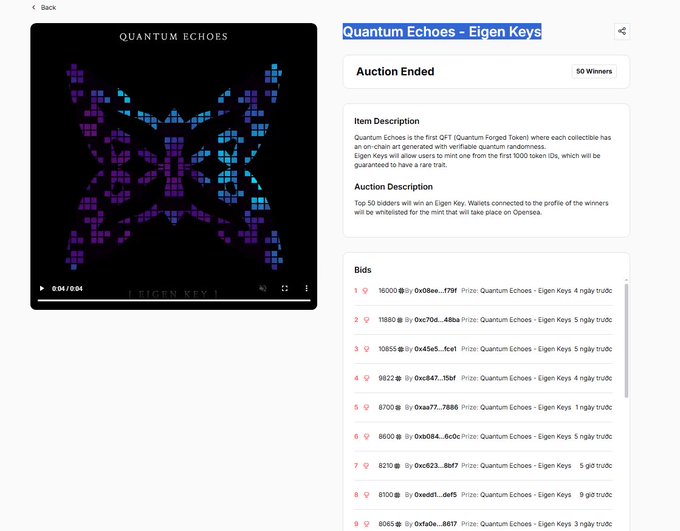Go back using the Back link
This screenshot has height=531, width=680.
tap(44, 7)
